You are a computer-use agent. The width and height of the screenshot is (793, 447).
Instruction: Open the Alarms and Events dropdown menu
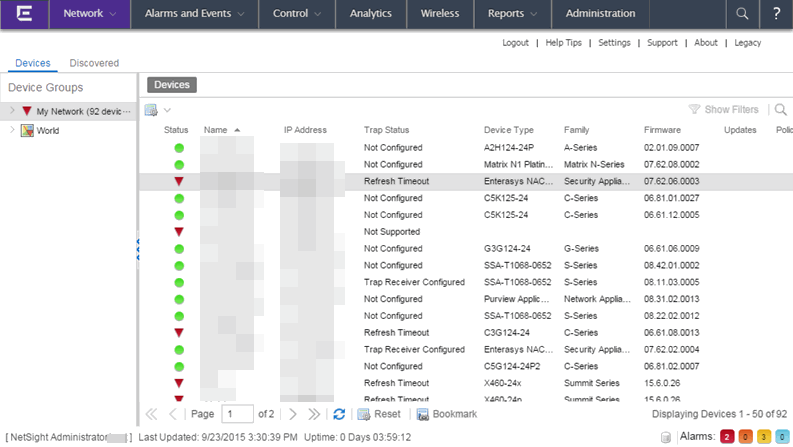(194, 14)
